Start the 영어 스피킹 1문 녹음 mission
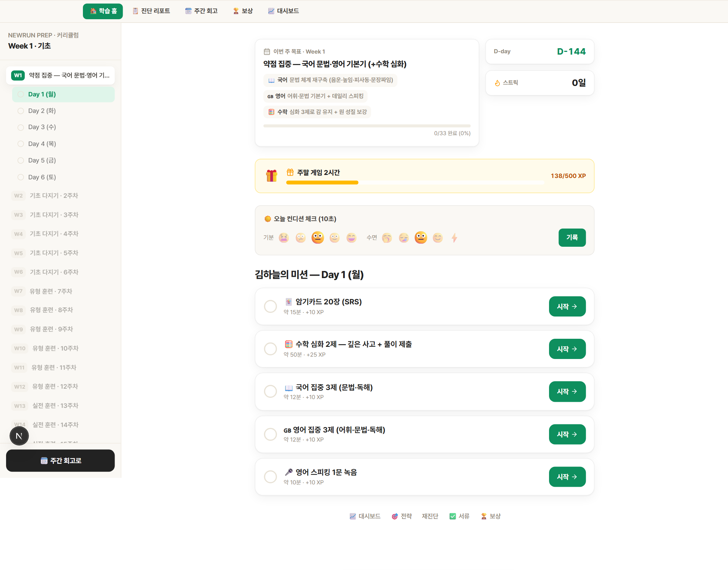This screenshot has height=570, width=728. pyautogui.click(x=567, y=477)
